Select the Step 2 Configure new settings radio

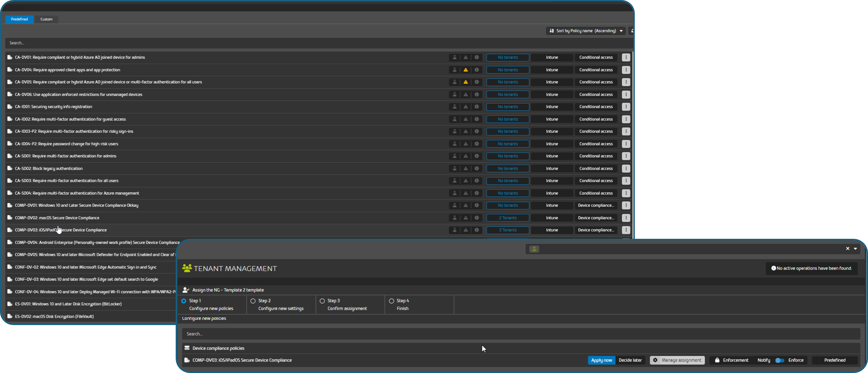tap(253, 301)
